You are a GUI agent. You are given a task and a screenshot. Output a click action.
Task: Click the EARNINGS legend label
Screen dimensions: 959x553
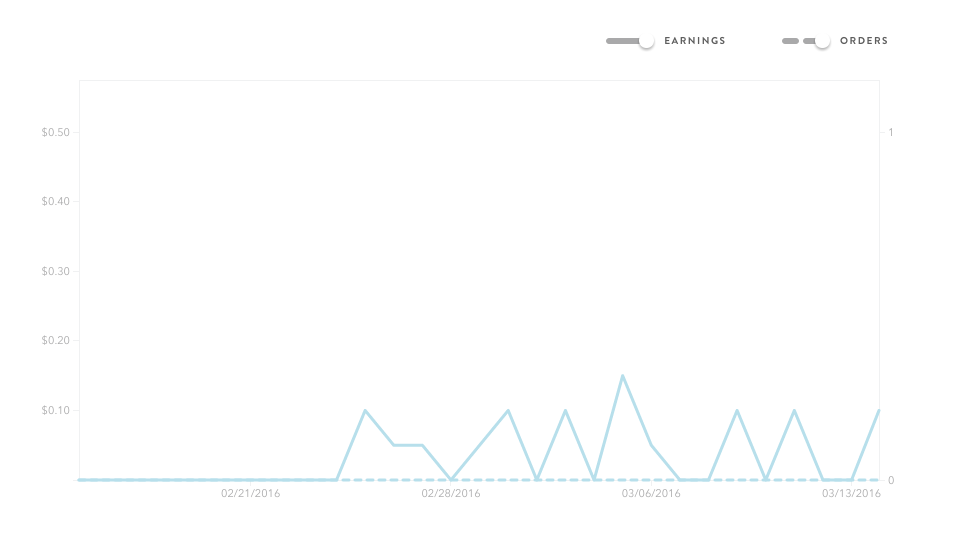[x=695, y=41]
